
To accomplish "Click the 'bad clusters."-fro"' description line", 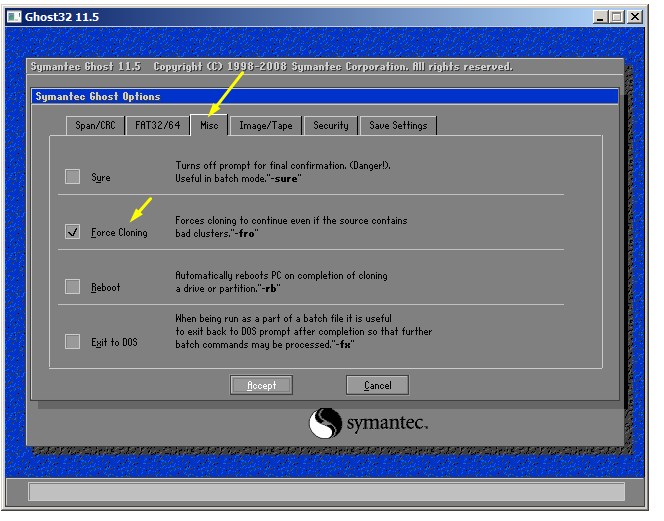I will click(x=217, y=233).
